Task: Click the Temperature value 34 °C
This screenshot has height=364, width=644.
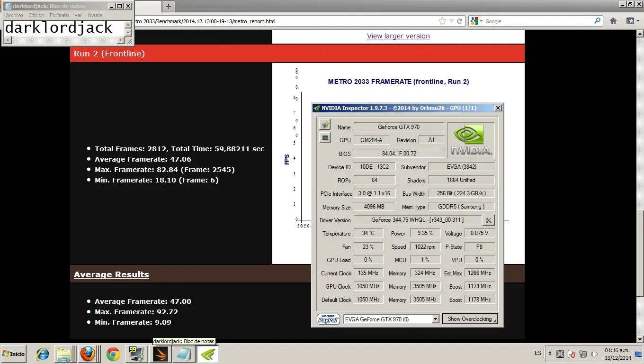Action: [368, 233]
